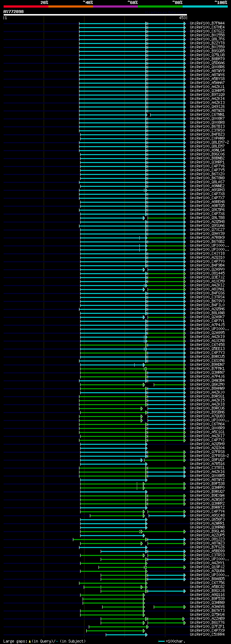
Task: Select the AV772898 query name
Action: tap(14, 12)
